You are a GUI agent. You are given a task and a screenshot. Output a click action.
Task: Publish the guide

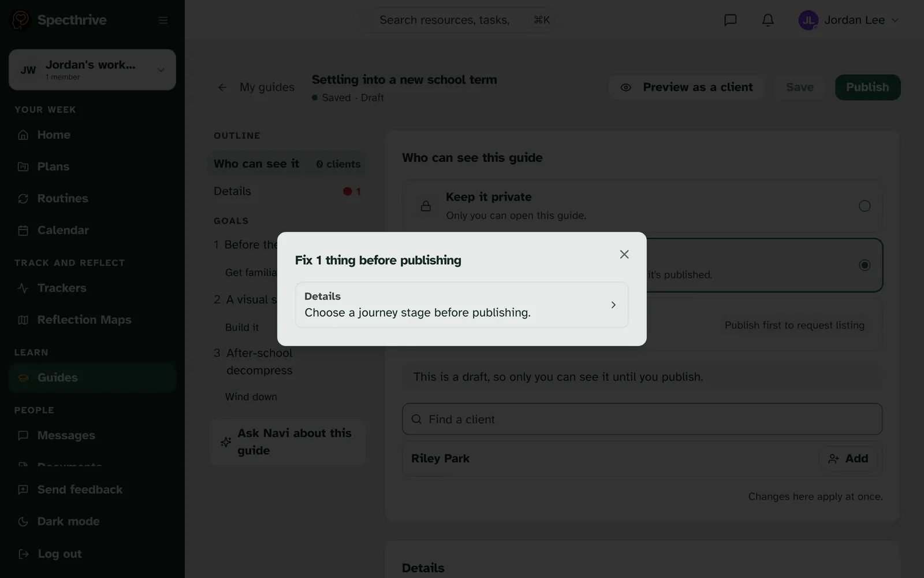pos(867,87)
